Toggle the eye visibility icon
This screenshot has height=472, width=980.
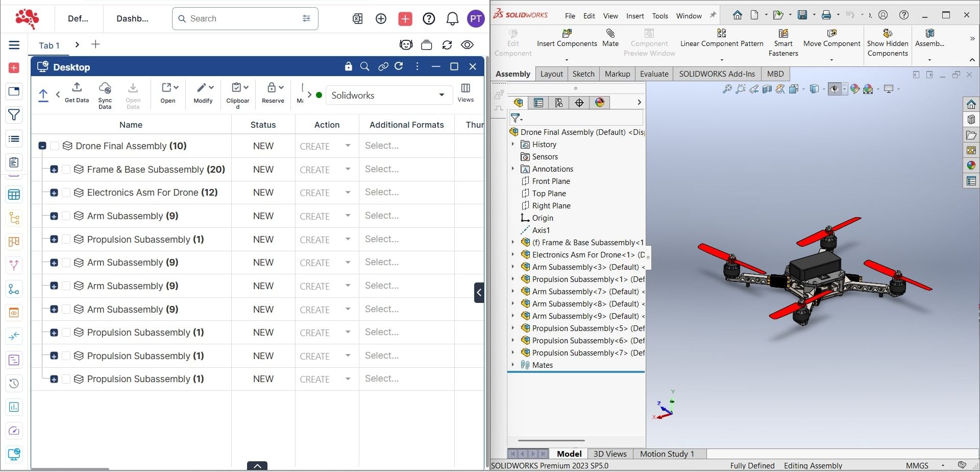pos(467,45)
